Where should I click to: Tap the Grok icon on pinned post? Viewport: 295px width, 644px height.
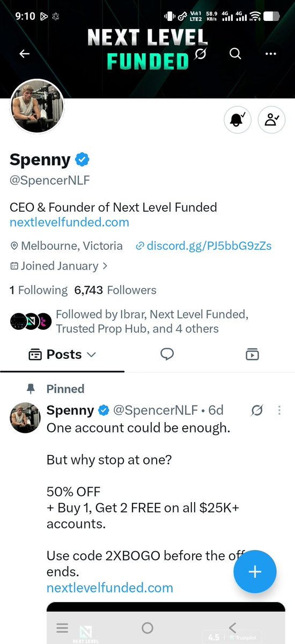(257, 410)
